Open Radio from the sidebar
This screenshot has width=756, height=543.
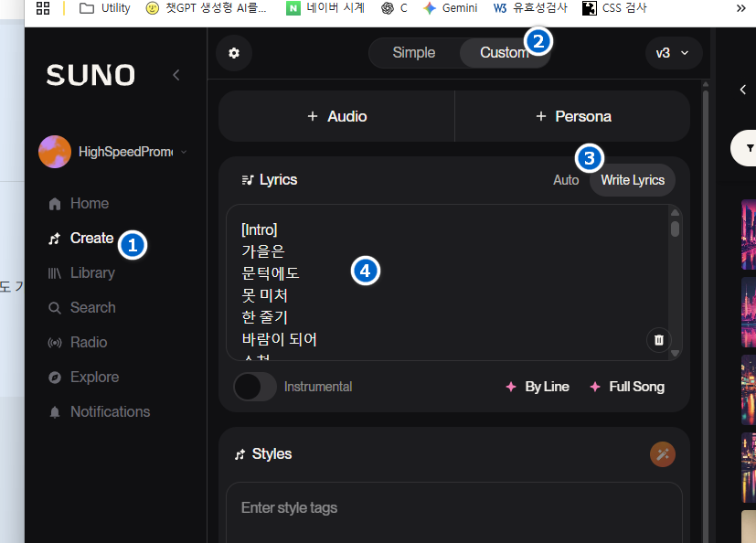[90, 343]
